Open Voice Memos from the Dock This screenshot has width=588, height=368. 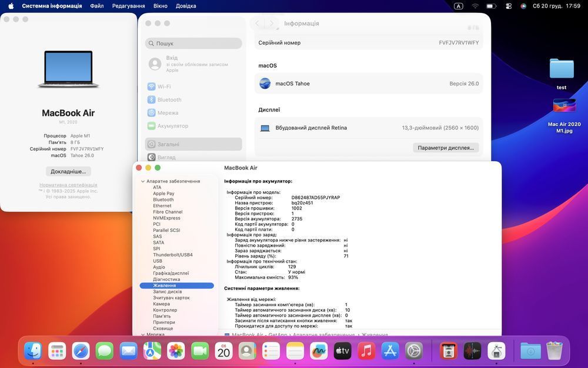point(472,352)
